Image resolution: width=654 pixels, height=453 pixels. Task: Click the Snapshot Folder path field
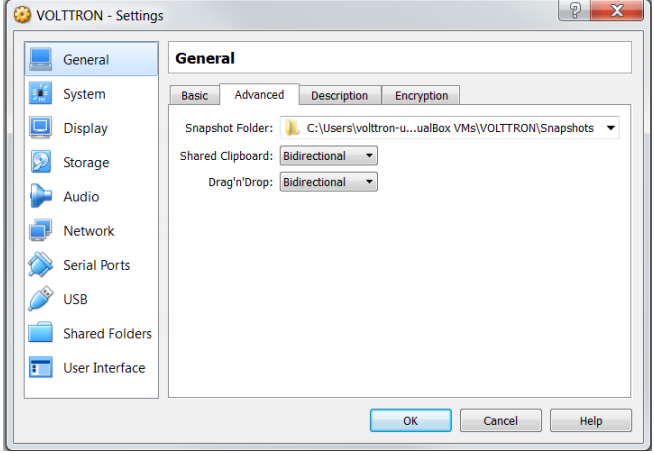coord(450,128)
